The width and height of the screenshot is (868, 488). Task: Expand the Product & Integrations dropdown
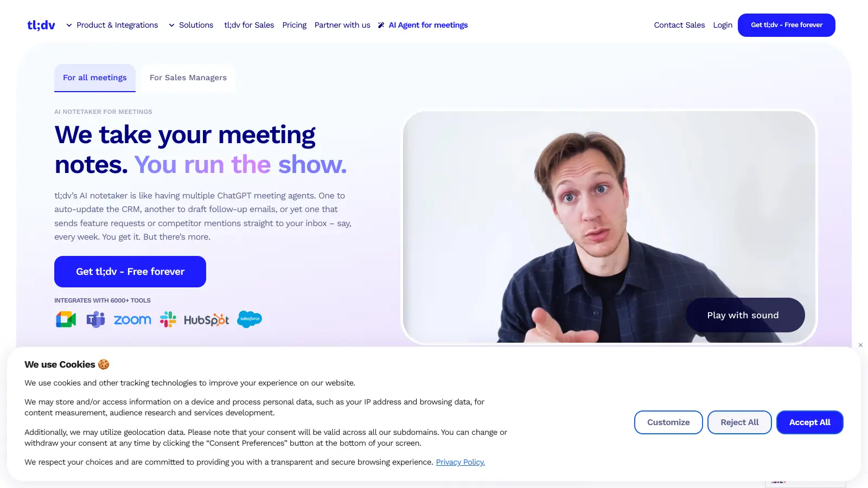[112, 25]
